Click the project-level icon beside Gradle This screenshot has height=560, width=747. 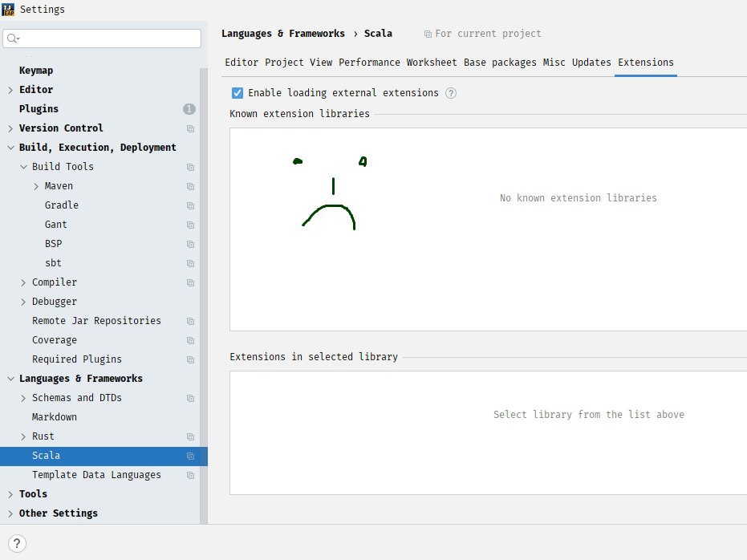click(x=191, y=205)
